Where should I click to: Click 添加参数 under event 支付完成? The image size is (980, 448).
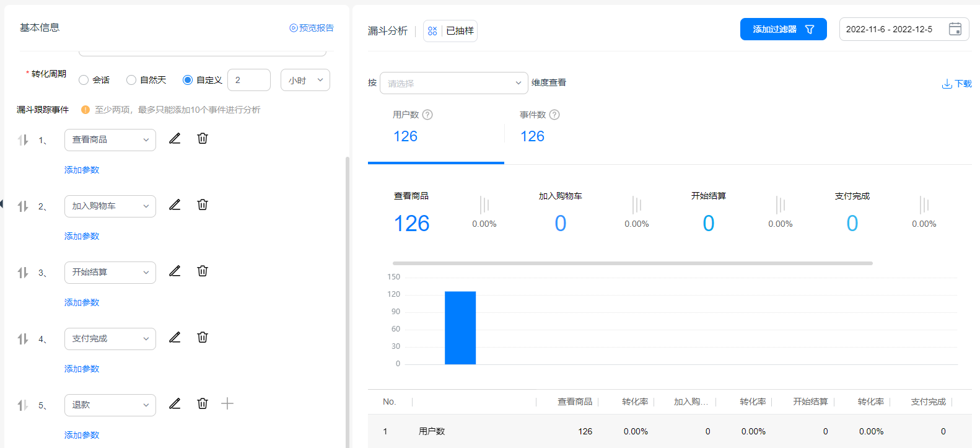[82, 369]
